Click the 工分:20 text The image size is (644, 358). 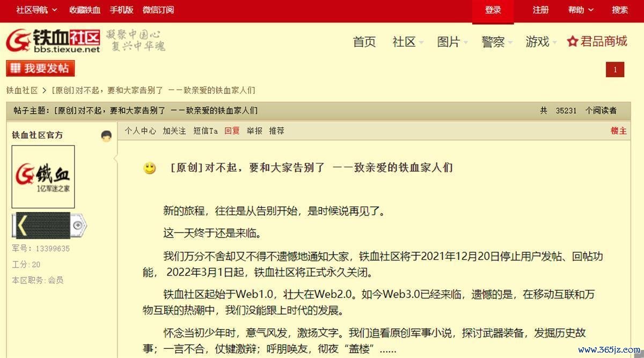point(26,264)
